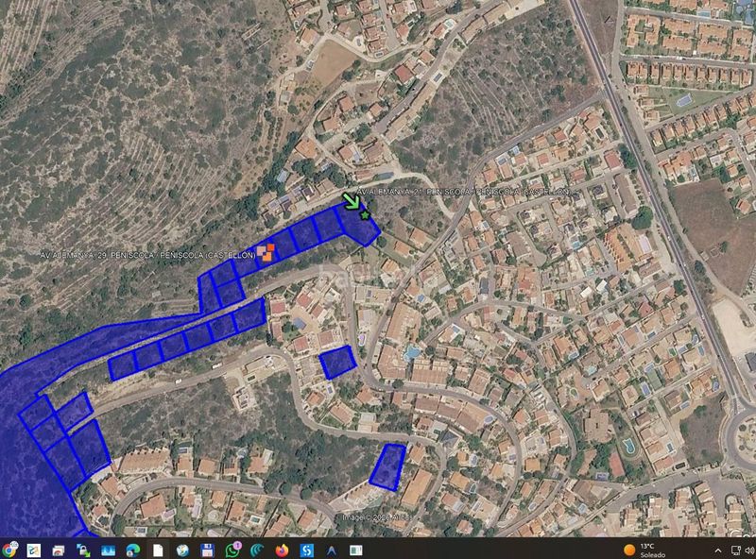Open the blue S app in taskbar
Viewport: 756px width, 559px height.
[306, 550]
